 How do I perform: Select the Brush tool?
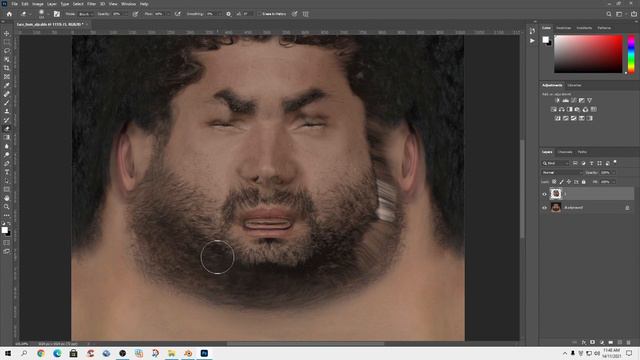7,102
